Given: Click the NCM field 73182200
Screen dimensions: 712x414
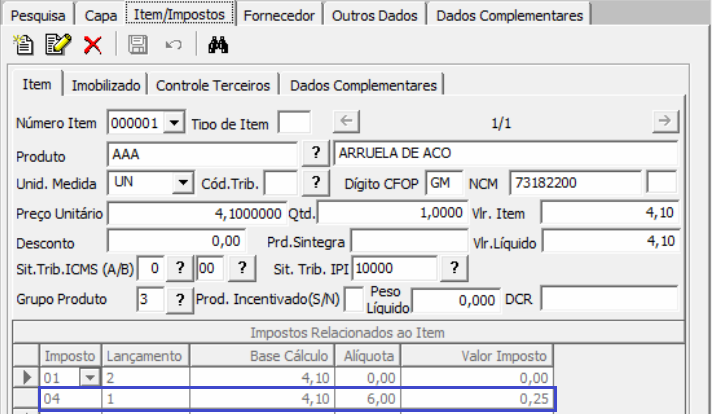Looking at the screenshot, I should tap(575, 183).
